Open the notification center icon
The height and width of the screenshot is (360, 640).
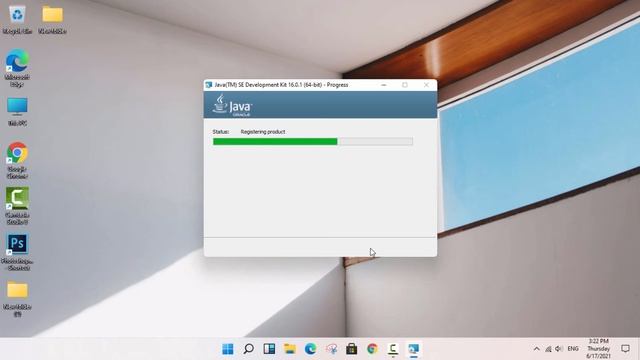click(625, 349)
